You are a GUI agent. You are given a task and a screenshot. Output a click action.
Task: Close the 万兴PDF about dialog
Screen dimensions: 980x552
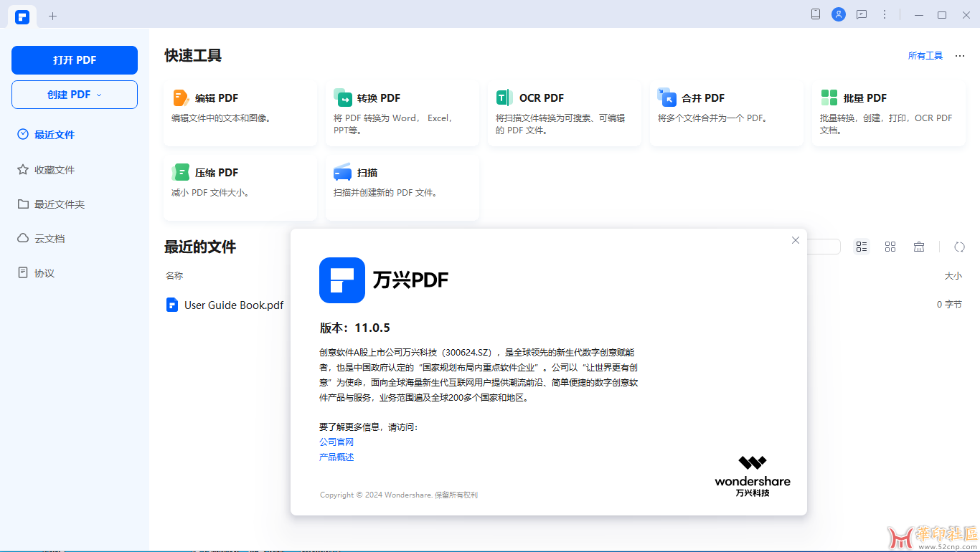(x=795, y=240)
